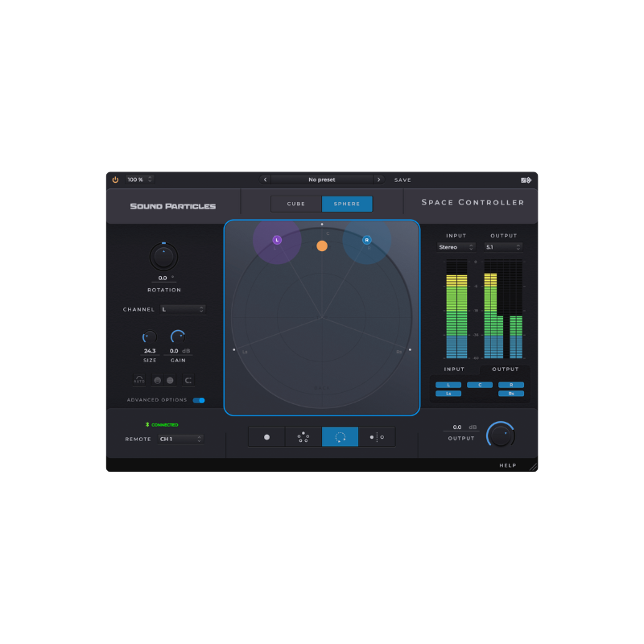Open the HELP link
Screen dimensions: 644x644
click(x=508, y=465)
